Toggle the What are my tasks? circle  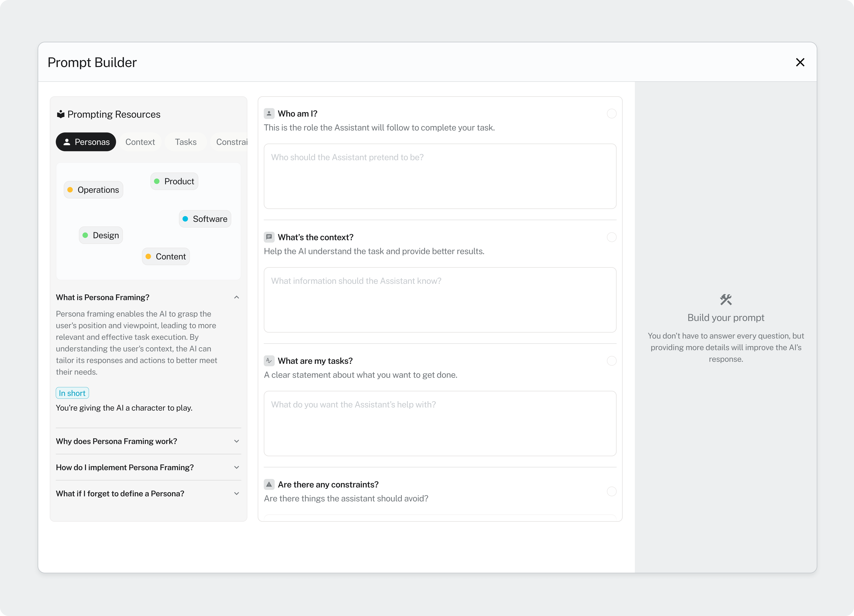(611, 361)
